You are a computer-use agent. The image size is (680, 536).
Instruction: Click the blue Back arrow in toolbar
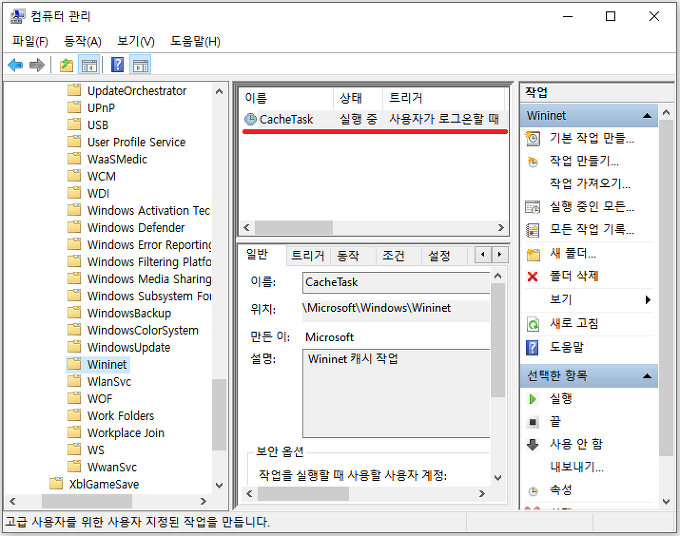16,65
